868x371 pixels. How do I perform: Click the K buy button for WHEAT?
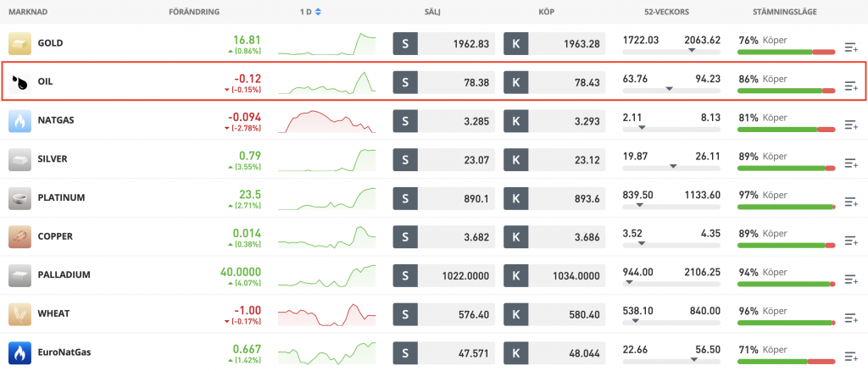click(x=515, y=314)
